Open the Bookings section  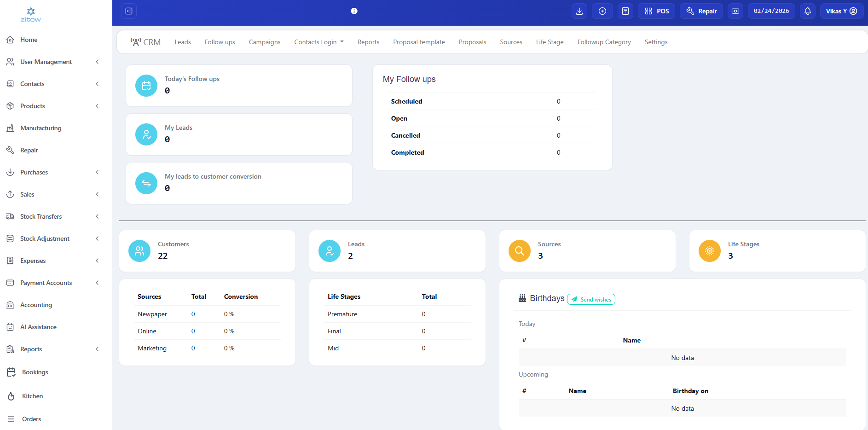[35, 372]
